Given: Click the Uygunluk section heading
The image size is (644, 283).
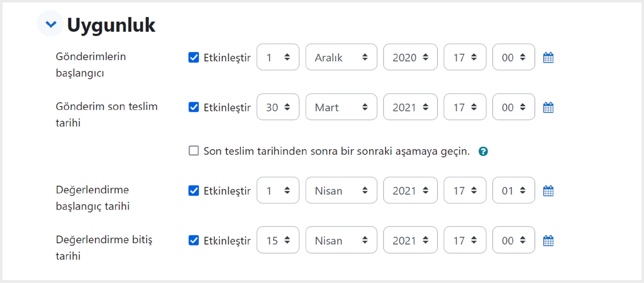Looking at the screenshot, I should point(111,25).
